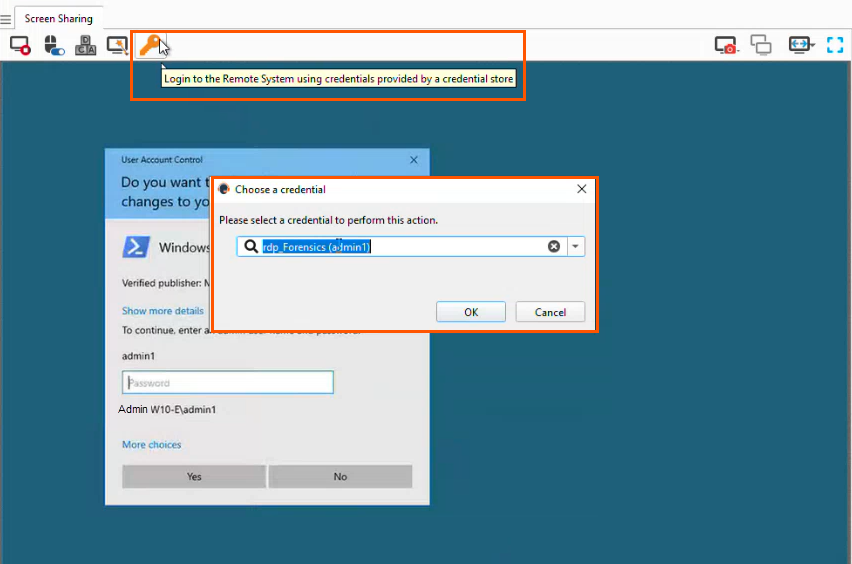Click the screenshot capture icon with red camera
This screenshot has height=564, width=852.
click(726, 45)
